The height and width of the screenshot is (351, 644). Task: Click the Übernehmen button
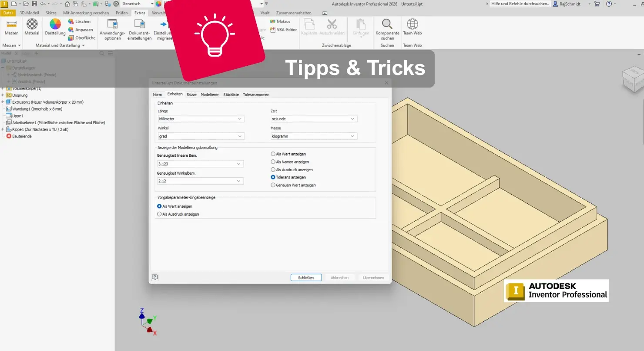(x=373, y=277)
